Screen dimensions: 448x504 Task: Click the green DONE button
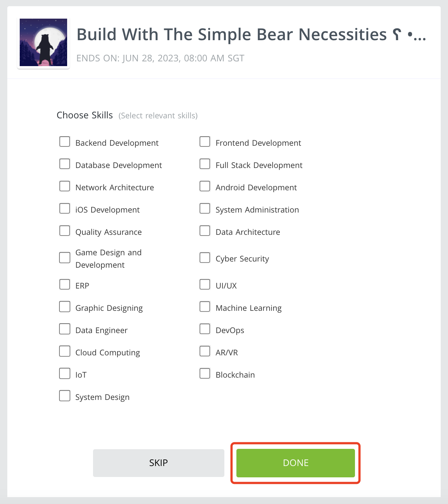pos(296,463)
